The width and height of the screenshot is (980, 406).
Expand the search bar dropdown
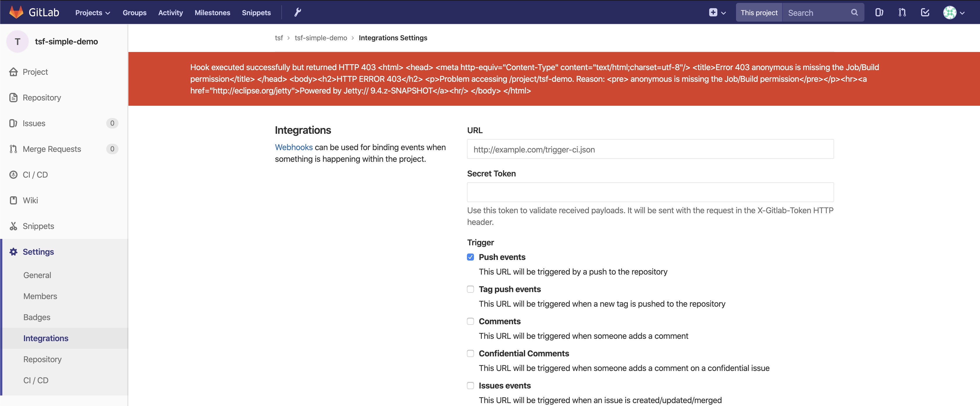coord(759,12)
